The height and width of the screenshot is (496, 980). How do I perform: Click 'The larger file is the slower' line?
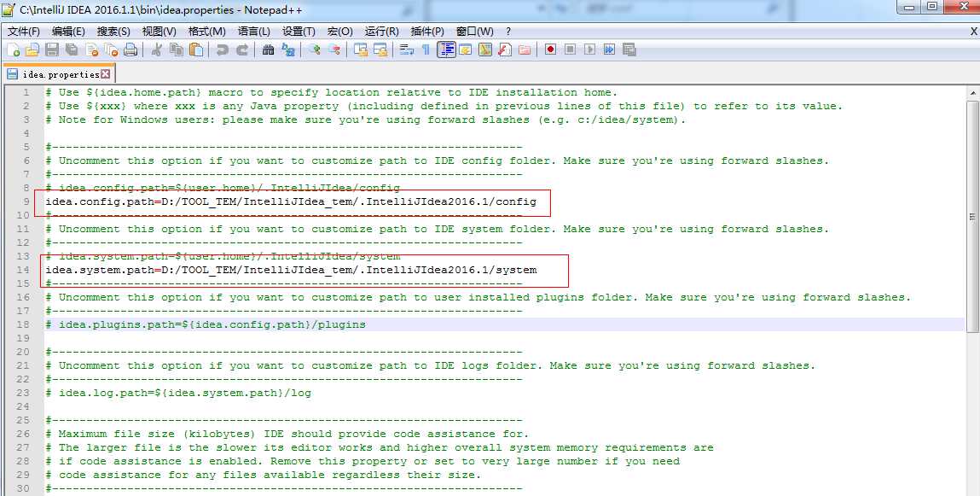click(x=380, y=448)
